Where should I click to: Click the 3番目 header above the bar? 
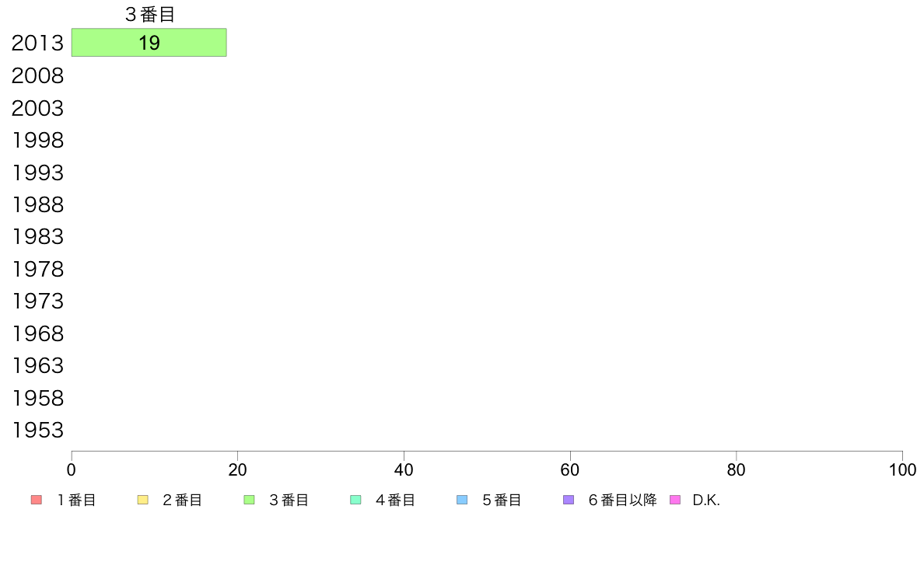coord(149,15)
